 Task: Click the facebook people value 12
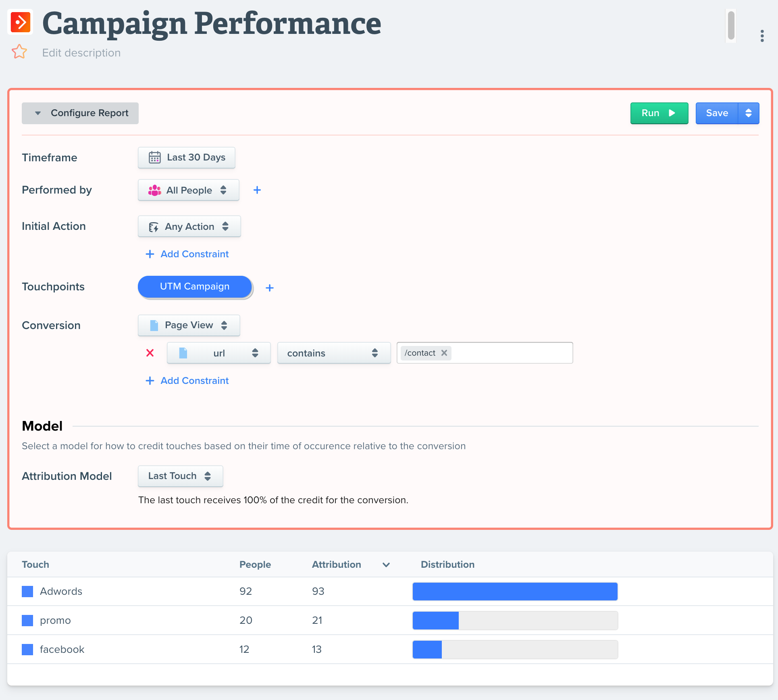[244, 650]
